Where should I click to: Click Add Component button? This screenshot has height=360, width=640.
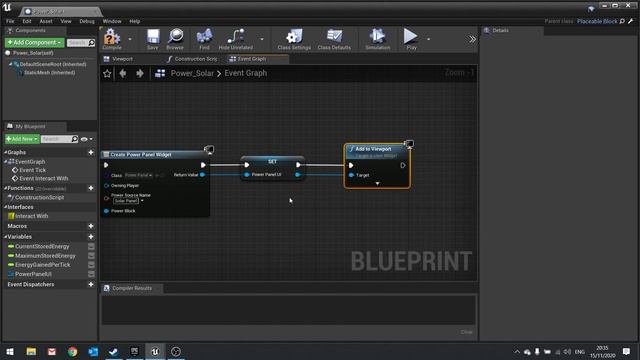pyautogui.click(x=34, y=42)
